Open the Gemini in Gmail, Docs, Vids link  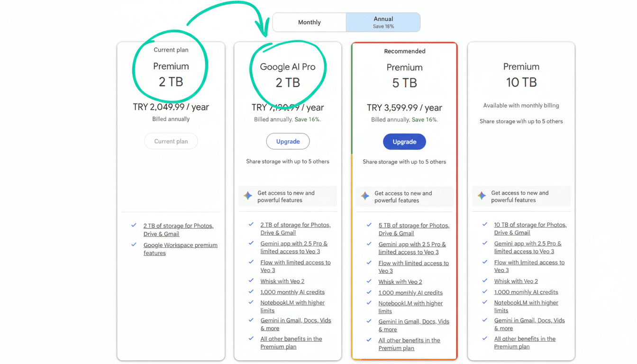(296, 324)
